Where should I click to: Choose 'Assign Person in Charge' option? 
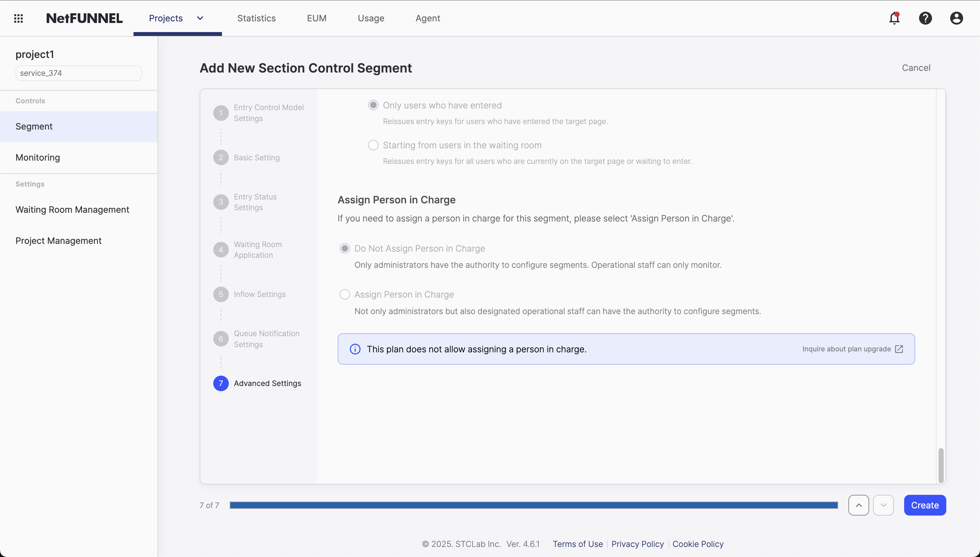(344, 294)
